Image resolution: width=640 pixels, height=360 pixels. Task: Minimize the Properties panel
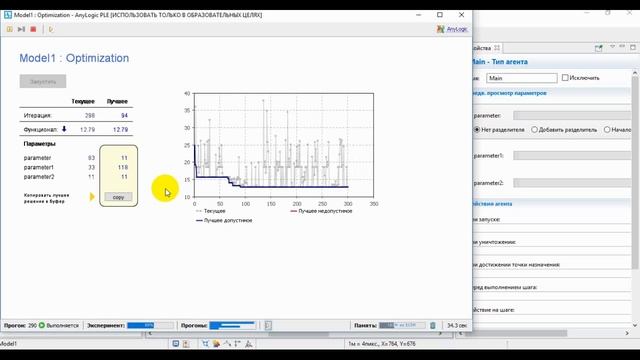(622, 47)
